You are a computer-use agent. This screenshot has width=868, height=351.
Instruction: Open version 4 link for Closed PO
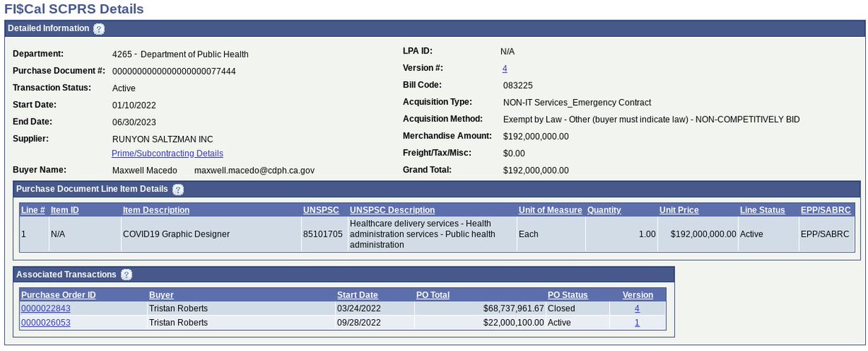[x=637, y=308]
